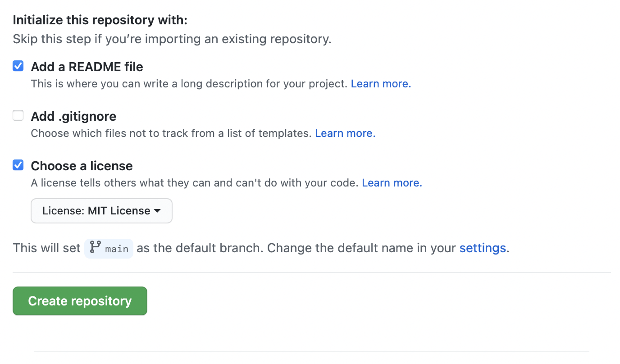Click the "Choose which files not to track" text

tap(171, 133)
